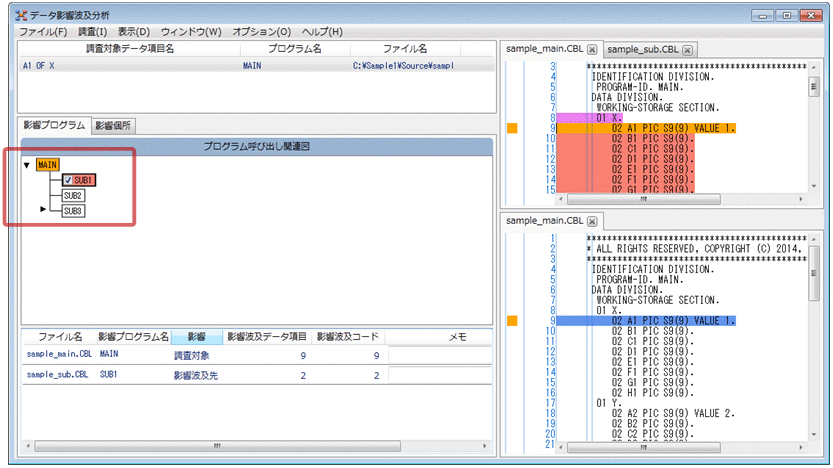The width and height of the screenshot is (833, 468).
Task: Switch to the 影響個所 tab
Action: pos(113,126)
